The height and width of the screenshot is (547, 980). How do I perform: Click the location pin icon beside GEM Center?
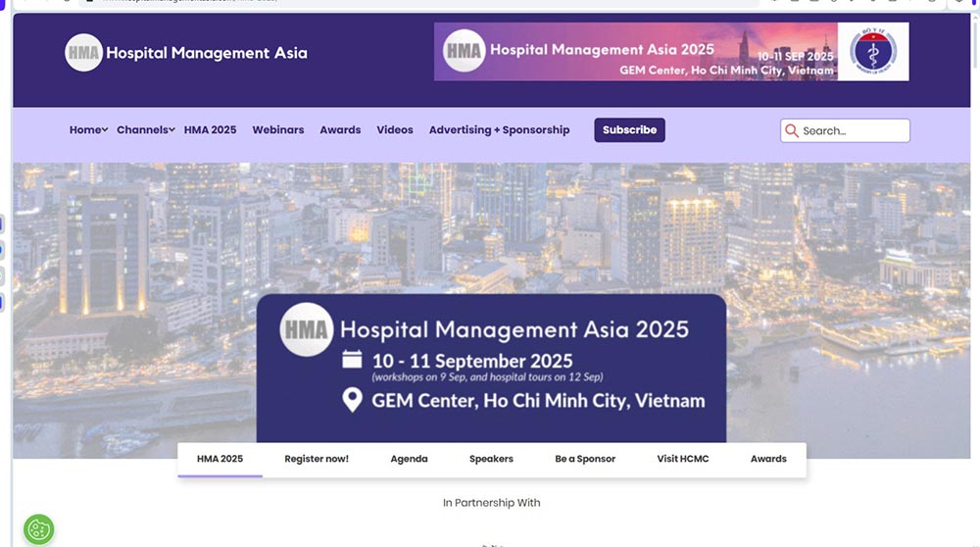click(x=352, y=400)
